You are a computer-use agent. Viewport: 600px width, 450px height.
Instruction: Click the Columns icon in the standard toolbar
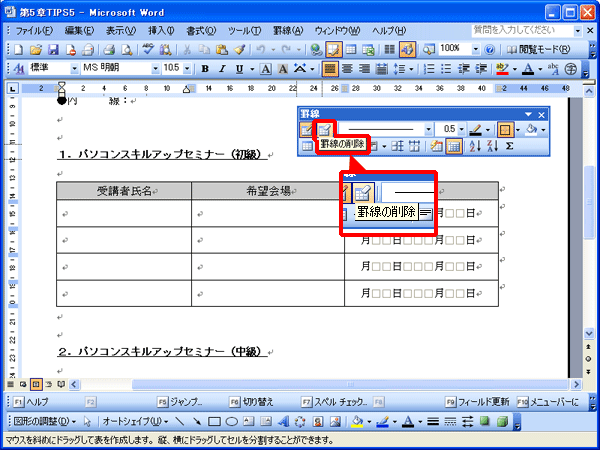tap(390, 49)
